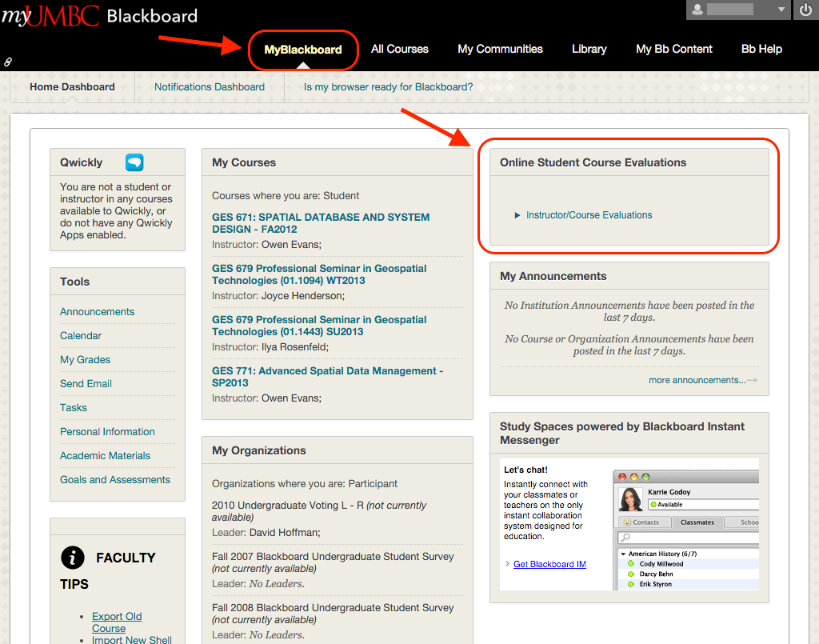819x644 pixels.
Task: Click the power logout icon
Action: [x=805, y=10]
